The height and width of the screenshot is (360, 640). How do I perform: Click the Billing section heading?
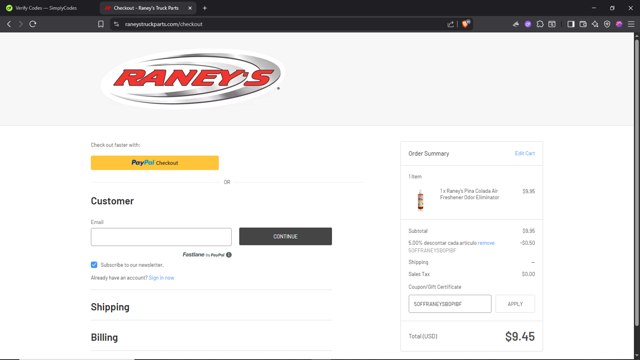click(x=104, y=338)
